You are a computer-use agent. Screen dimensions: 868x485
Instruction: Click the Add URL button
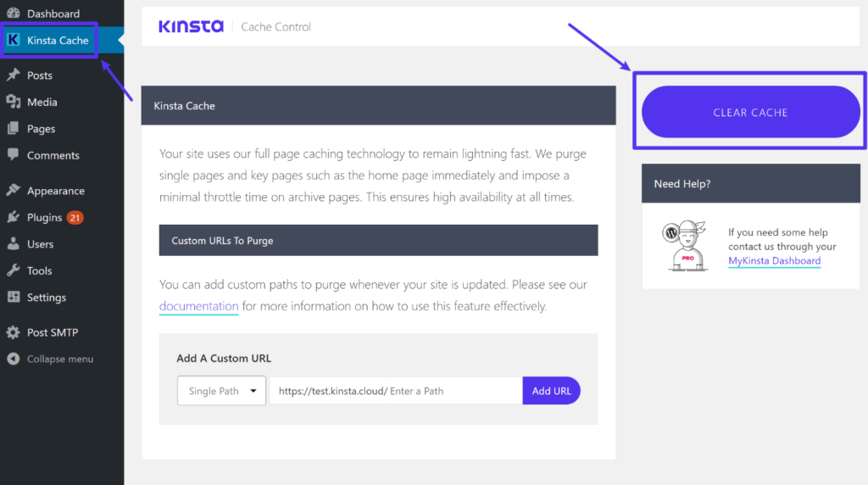click(x=551, y=391)
